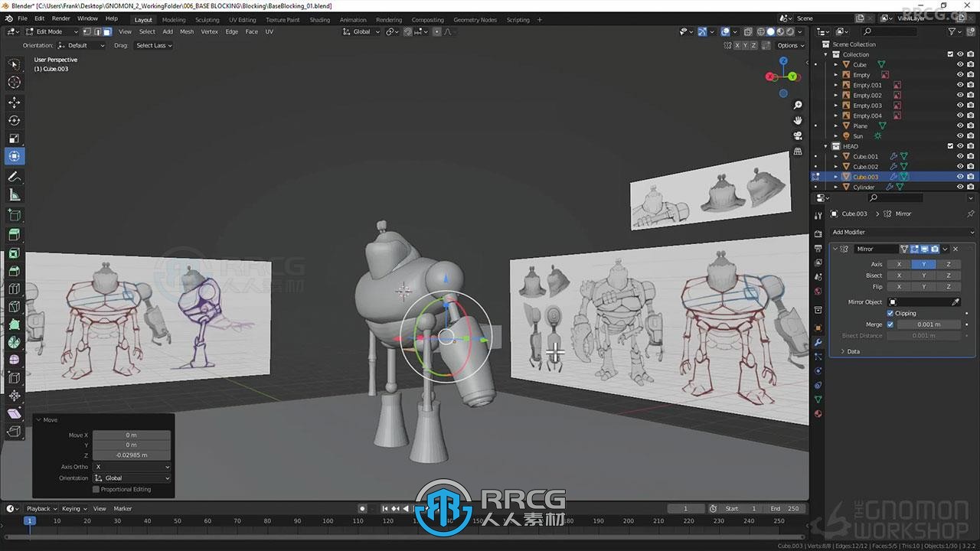Open the Mesh menu in viewport header

pos(187,31)
